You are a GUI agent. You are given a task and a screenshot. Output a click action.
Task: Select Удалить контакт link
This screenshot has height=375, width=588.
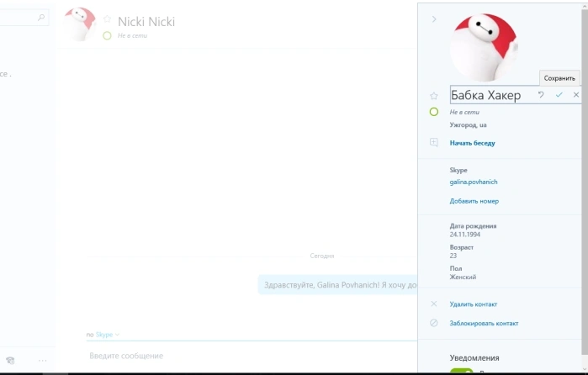[474, 304]
